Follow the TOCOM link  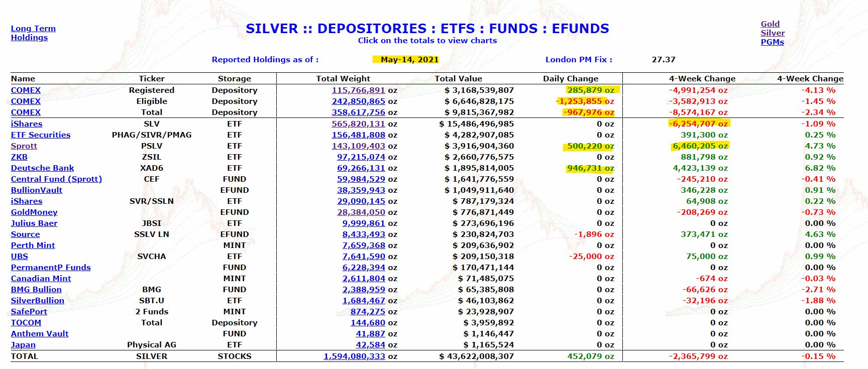[x=26, y=322]
